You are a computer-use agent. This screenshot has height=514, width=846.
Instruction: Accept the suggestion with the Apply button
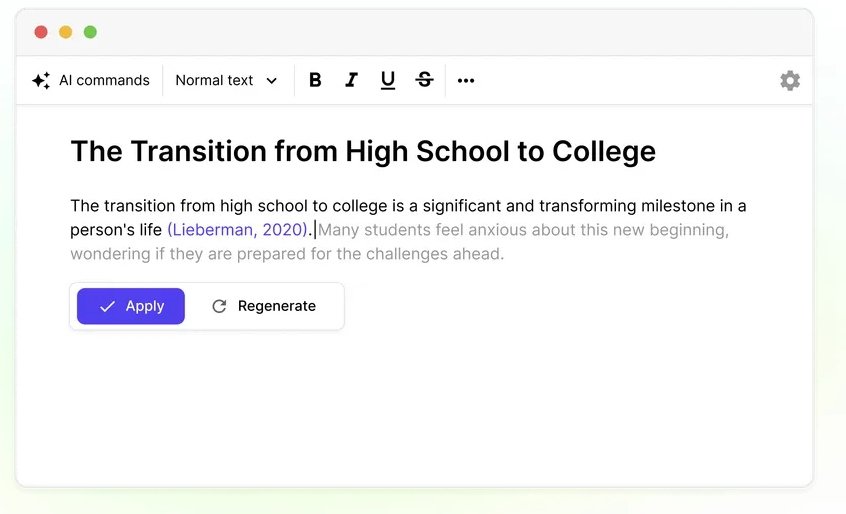[131, 306]
